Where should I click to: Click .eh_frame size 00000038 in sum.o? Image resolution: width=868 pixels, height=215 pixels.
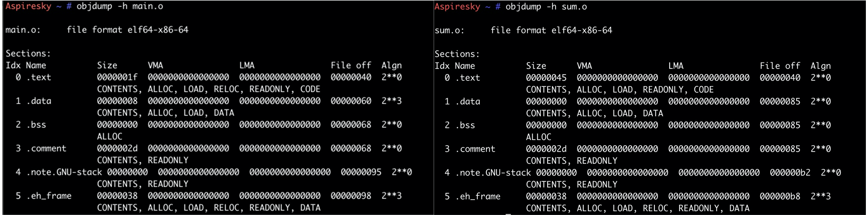(x=546, y=196)
